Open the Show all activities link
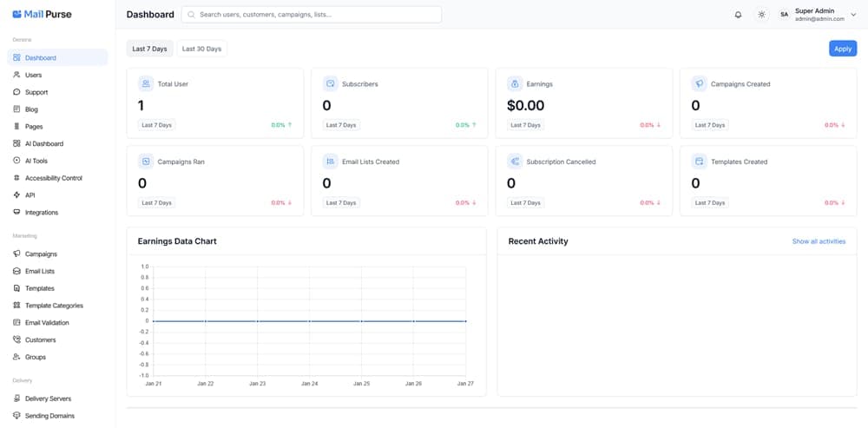 coord(819,241)
